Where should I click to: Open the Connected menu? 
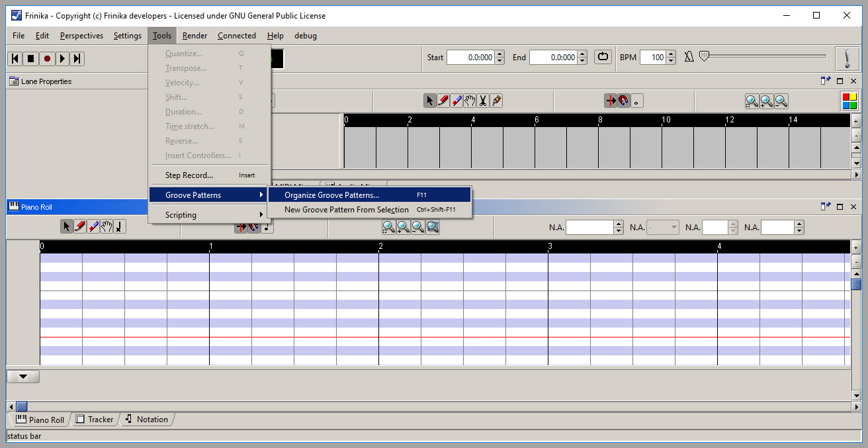click(237, 36)
